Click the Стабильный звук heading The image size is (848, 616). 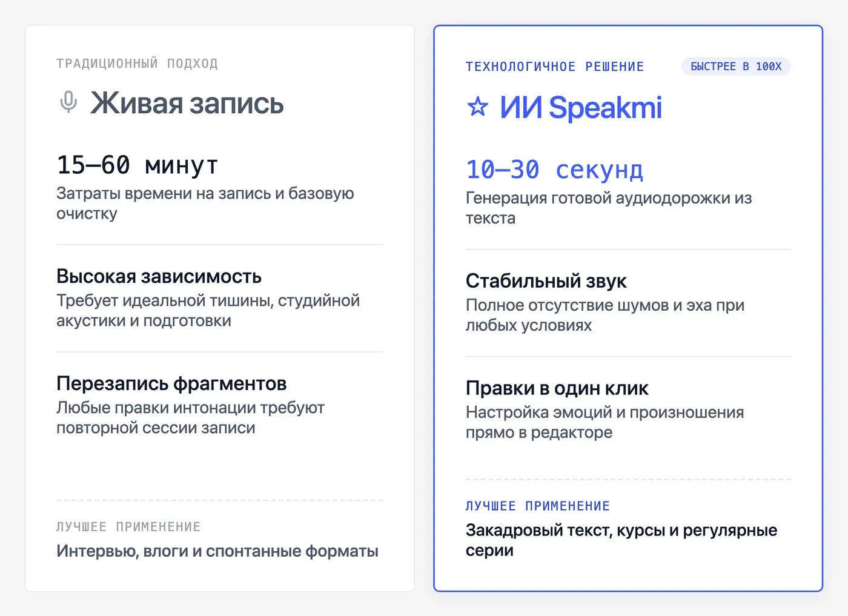546,281
